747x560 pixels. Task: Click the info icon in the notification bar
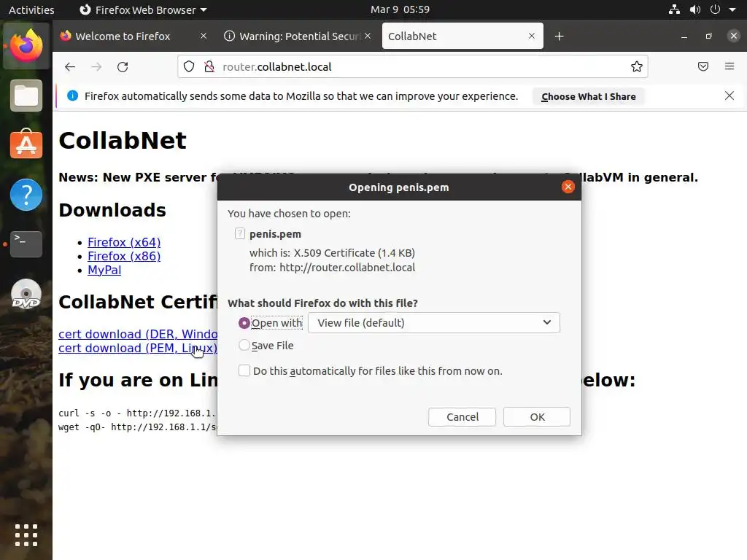coord(72,96)
